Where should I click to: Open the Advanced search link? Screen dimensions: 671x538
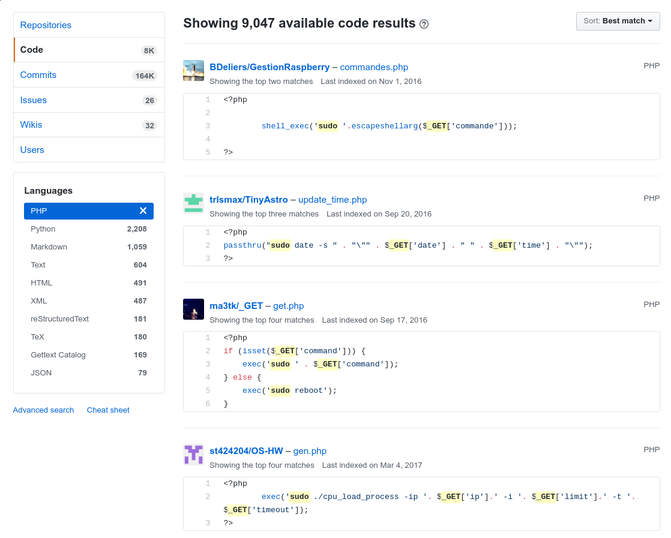coord(43,410)
